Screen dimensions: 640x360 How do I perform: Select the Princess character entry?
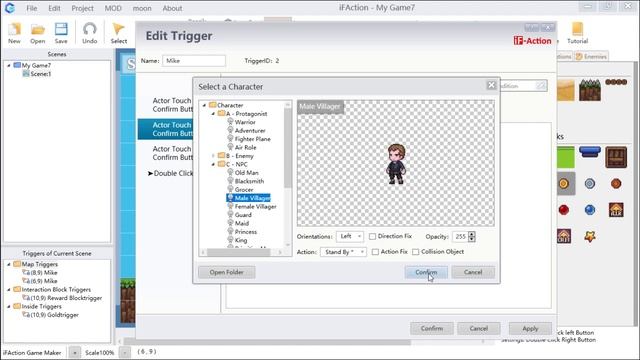coord(246,232)
